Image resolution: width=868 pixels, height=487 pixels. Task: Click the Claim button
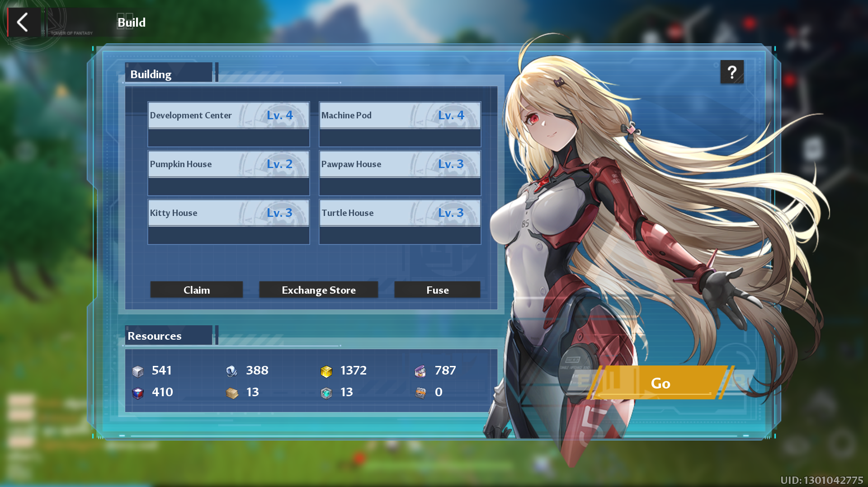196,290
